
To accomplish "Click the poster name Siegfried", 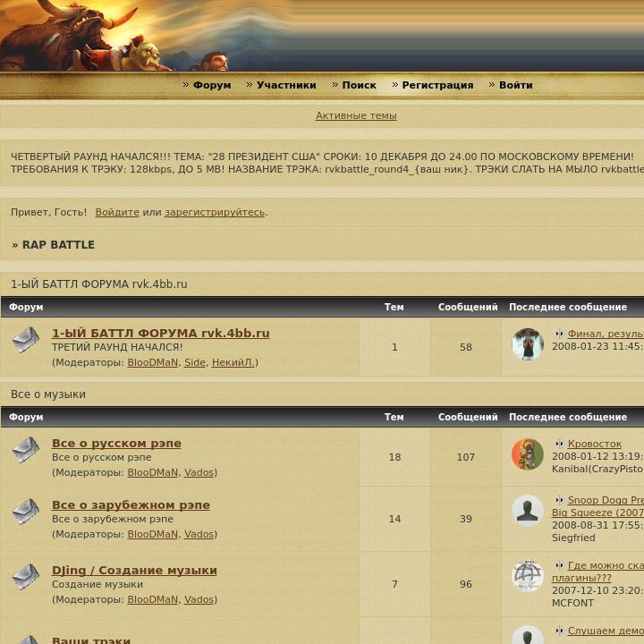I will (x=573, y=538).
